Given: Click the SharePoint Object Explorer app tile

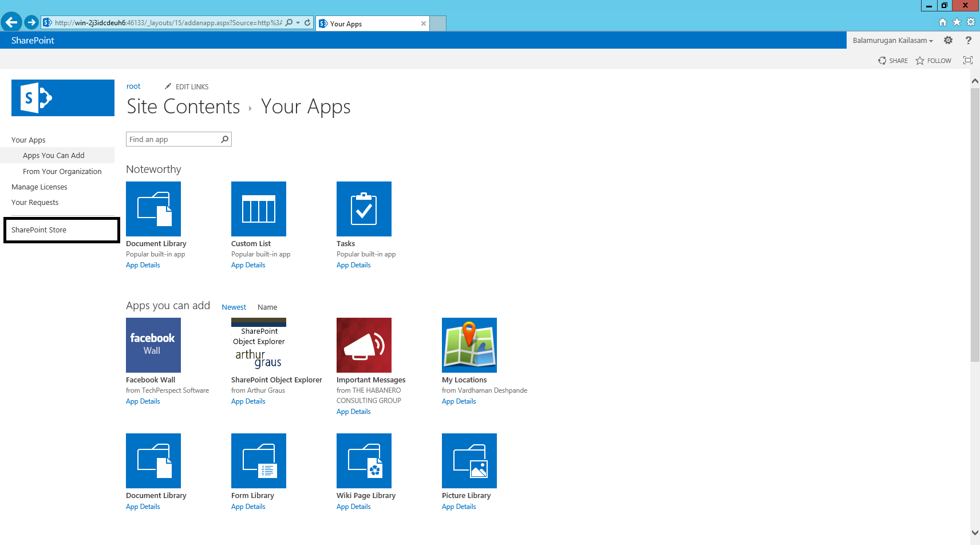Looking at the screenshot, I should (259, 345).
